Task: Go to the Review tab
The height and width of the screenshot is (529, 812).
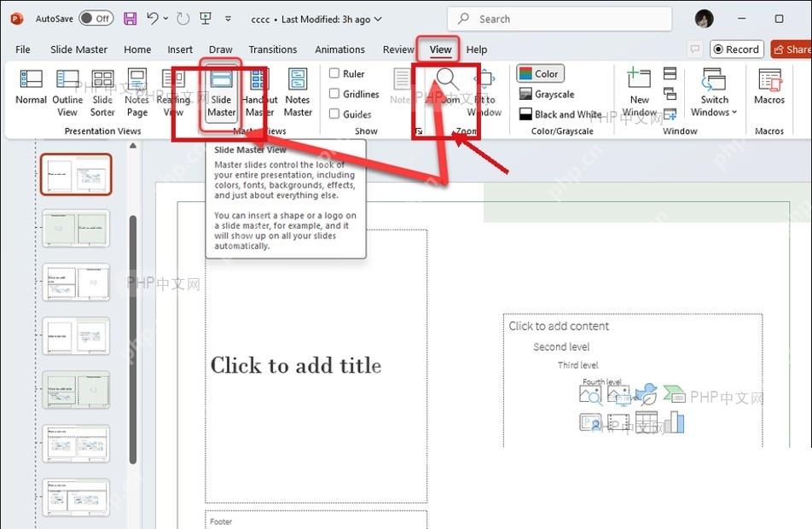Action: pos(398,49)
